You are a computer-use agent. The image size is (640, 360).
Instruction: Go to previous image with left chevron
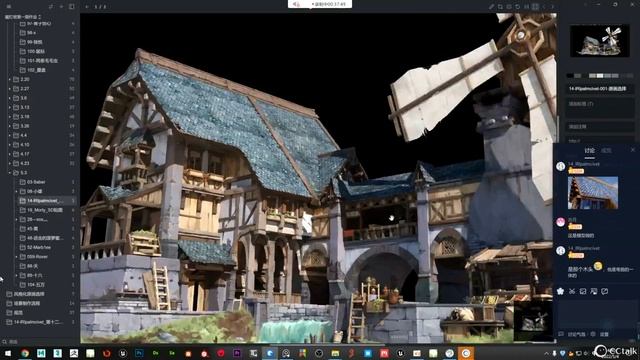544,7
